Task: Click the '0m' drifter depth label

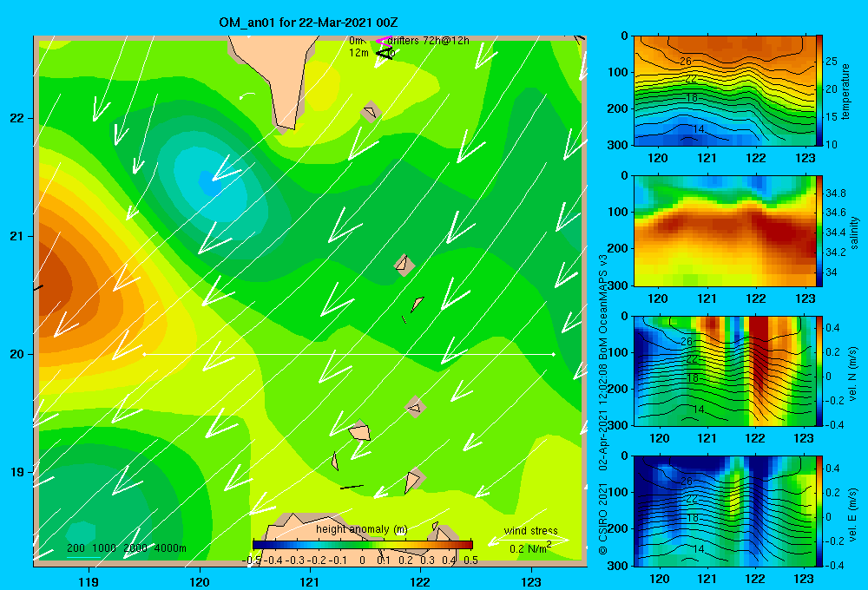Action: tap(355, 41)
